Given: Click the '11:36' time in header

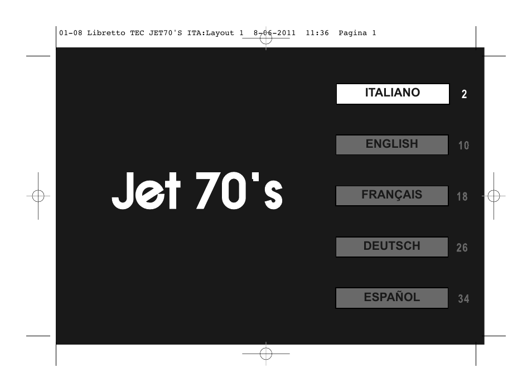Looking at the screenshot, I should pos(317,33).
